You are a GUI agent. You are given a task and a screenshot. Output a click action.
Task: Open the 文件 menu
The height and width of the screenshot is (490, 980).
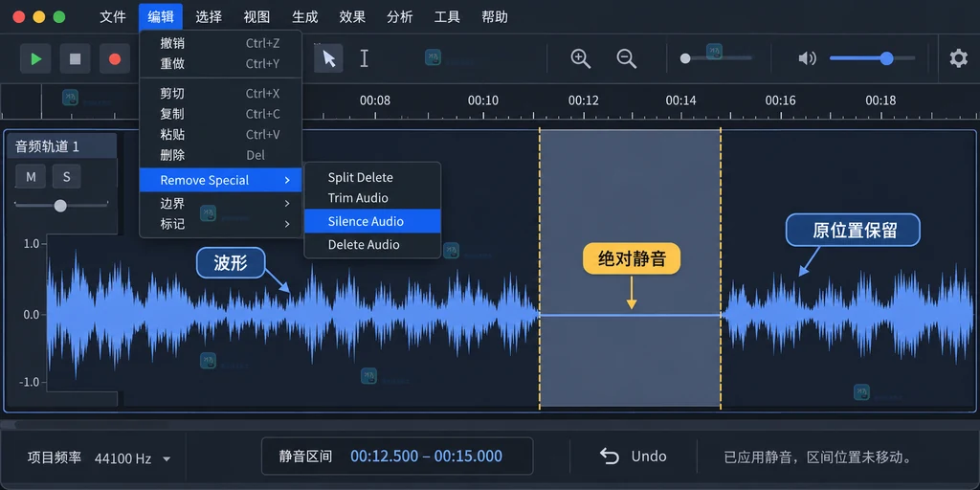pyautogui.click(x=113, y=17)
